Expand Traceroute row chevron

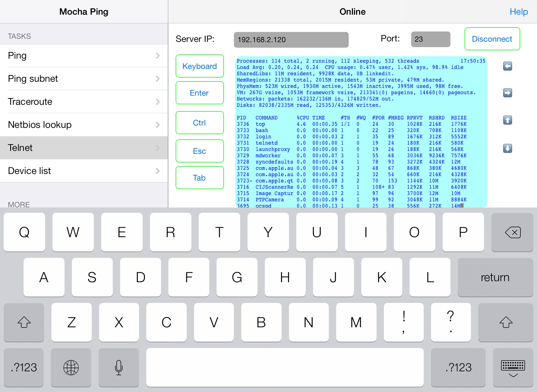pyautogui.click(x=158, y=102)
